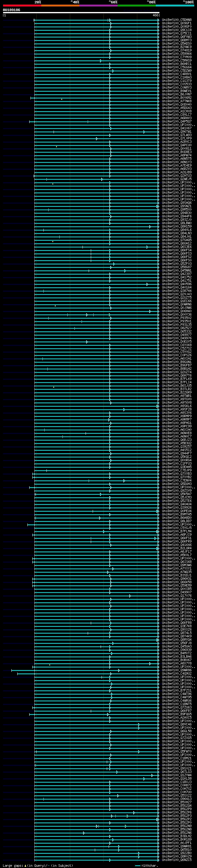Select hit label UniRef100_A2RVC3

click(x=177, y=142)
